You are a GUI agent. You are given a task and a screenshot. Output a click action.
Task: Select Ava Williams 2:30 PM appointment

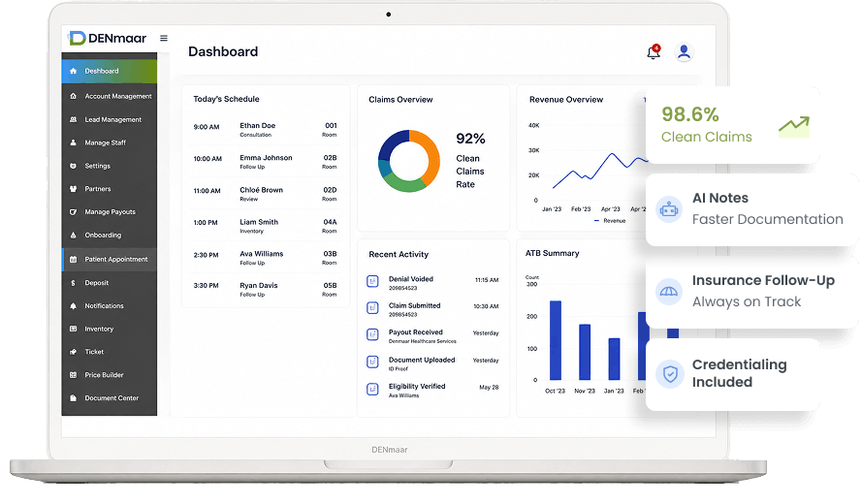(x=265, y=258)
